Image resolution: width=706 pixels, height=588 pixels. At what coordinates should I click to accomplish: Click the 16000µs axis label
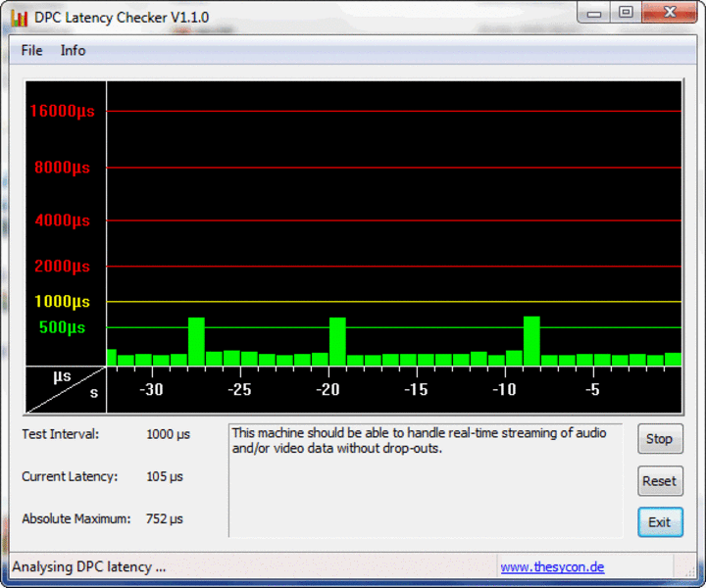62,111
